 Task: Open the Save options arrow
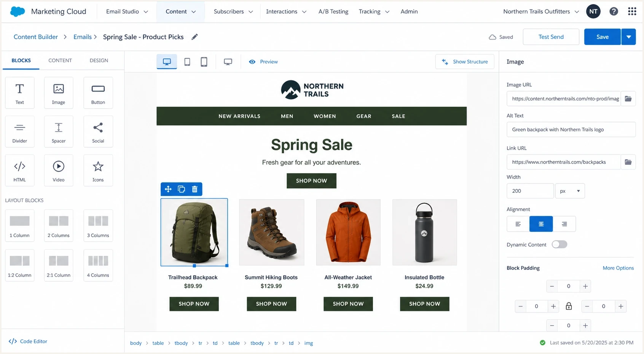629,37
